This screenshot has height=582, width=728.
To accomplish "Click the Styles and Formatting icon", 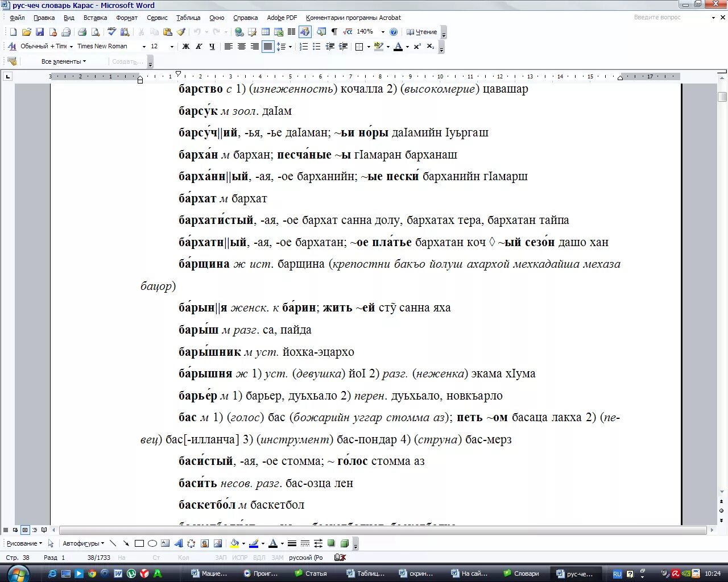I will tap(12, 47).
